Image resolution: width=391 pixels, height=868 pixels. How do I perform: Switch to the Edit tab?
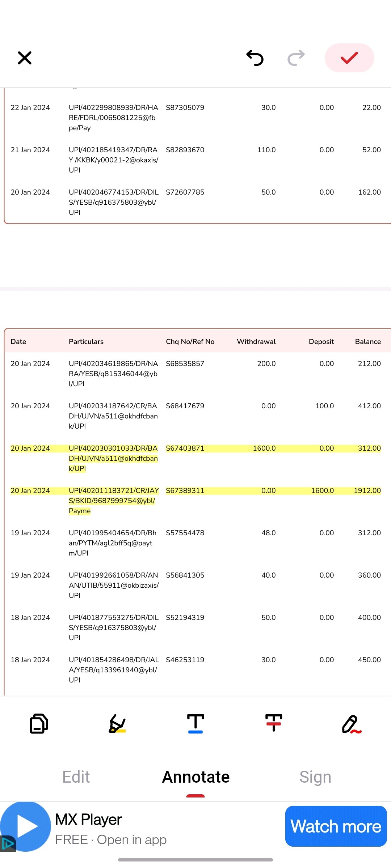(x=76, y=777)
